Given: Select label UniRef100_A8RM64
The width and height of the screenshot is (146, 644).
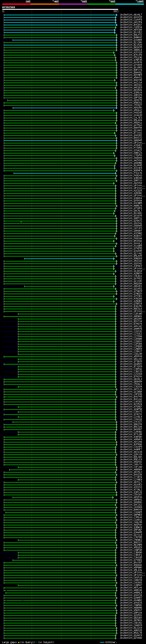Looking at the screenshot, I should (131, 470).
